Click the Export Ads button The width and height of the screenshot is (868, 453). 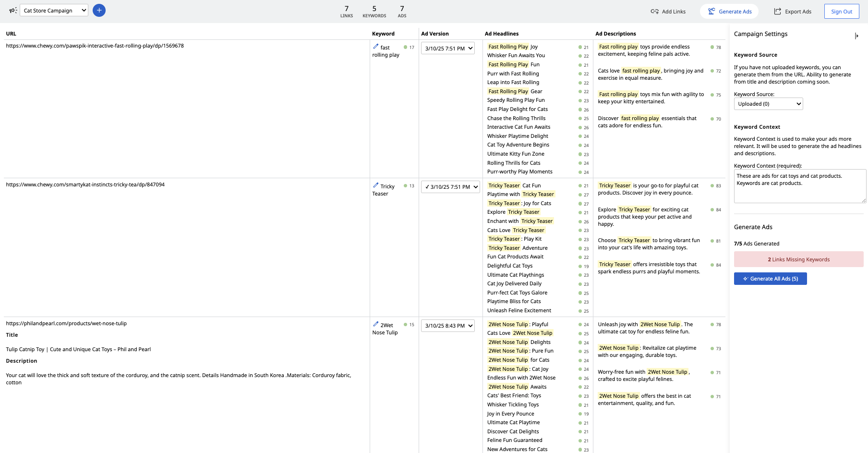point(793,12)
